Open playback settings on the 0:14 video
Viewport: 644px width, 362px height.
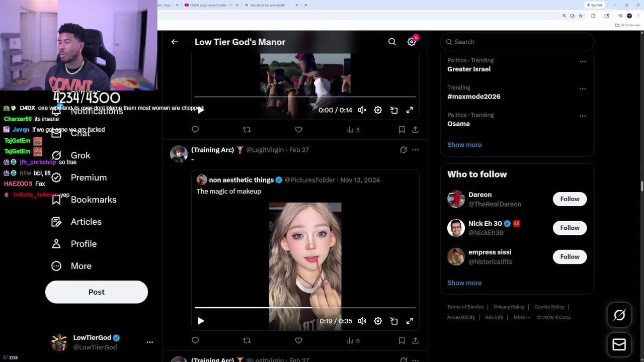pyautogui.click(x=378, y=110)
